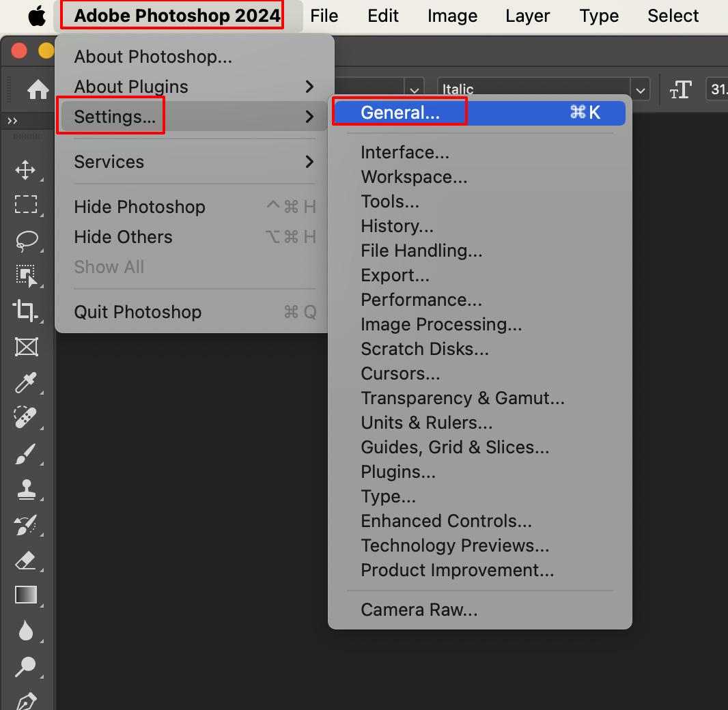Viewport: 728px width, 710px height.
Task: Open Export... settings
Action: coord(480,275)
